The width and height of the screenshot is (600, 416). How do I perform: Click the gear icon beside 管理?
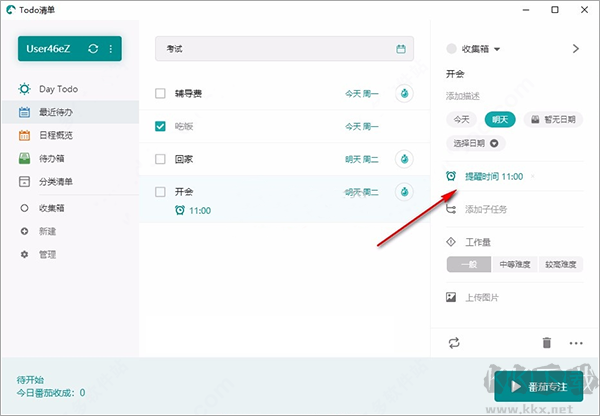(x=24, y=254)
